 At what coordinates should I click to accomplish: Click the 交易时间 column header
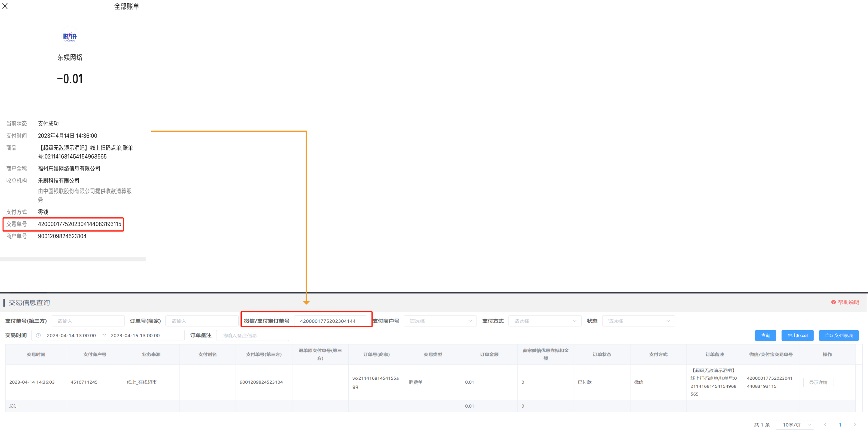tap(36, 354)
